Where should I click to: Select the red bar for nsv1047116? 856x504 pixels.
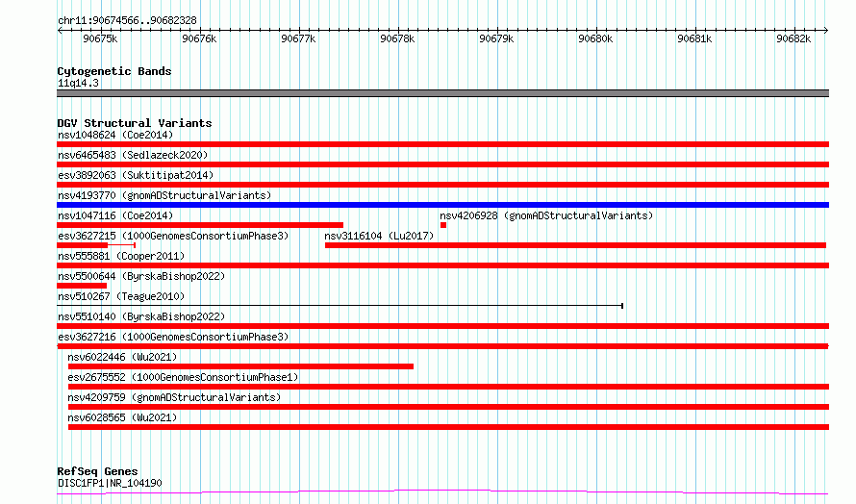[200, 225]
